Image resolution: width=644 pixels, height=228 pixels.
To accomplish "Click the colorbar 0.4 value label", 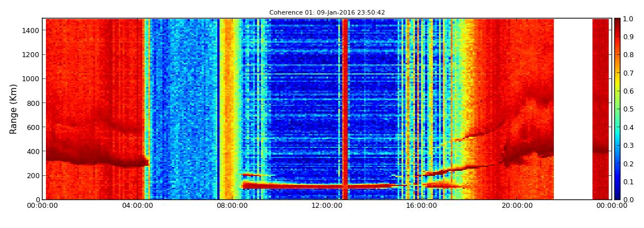I will point(628,127).
